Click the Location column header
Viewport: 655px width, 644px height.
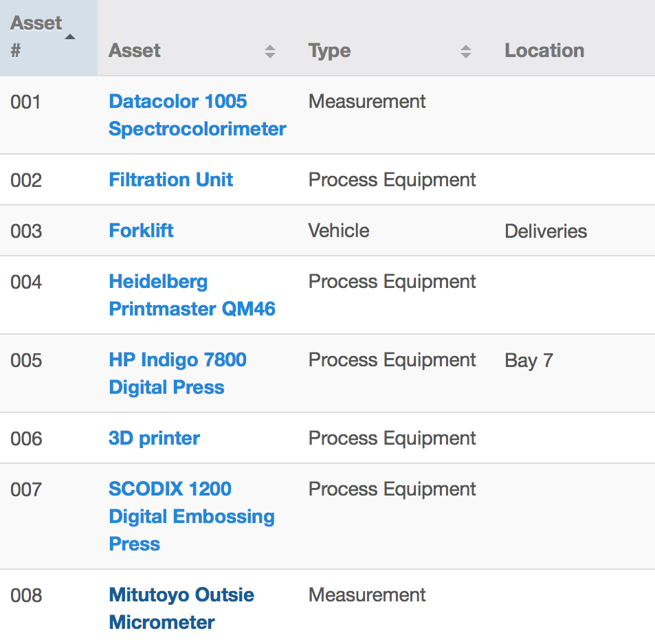544,51
